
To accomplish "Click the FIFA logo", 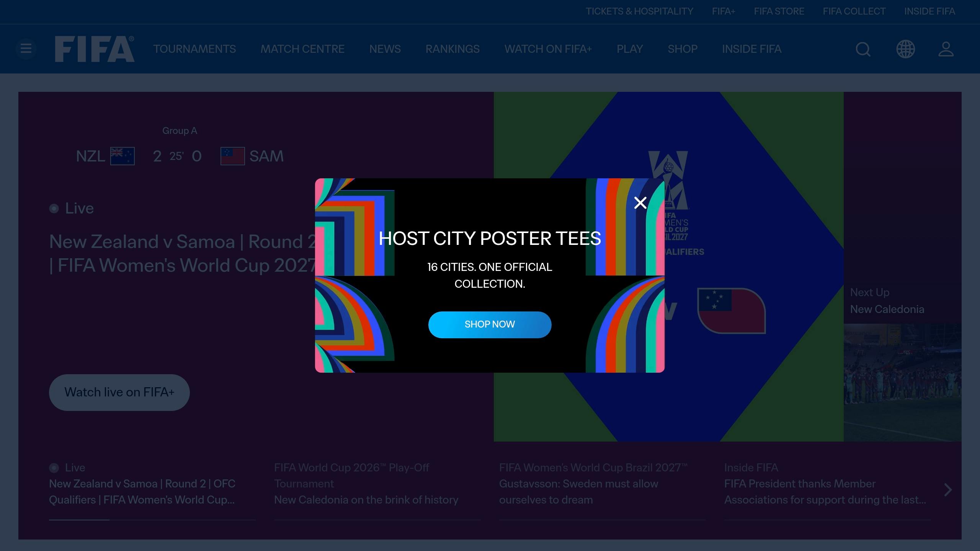I will coord(95,49).
